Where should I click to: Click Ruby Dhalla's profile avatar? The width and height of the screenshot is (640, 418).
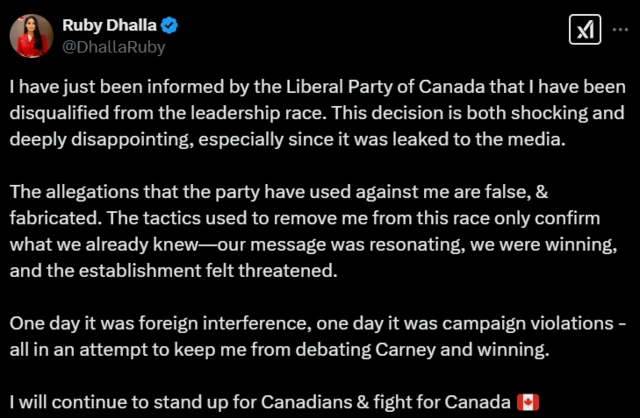pyautogui.click(x=32, y=36)
